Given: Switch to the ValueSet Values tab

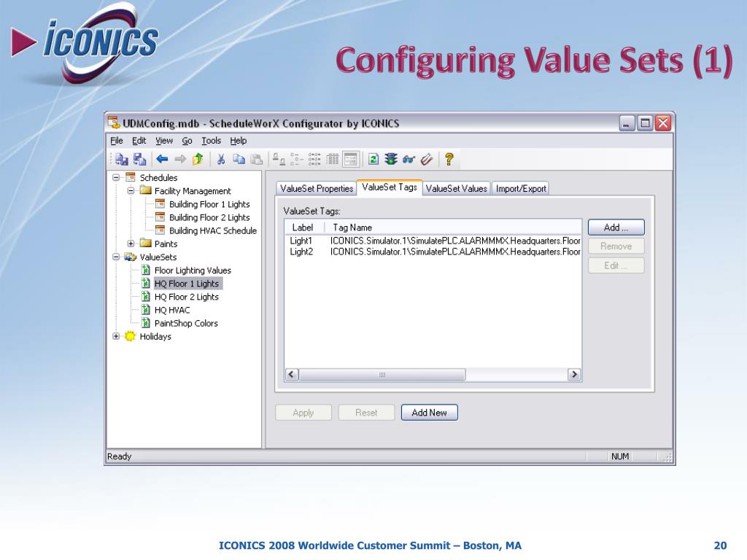Looking at the screenshot, I should coord(457,189).
